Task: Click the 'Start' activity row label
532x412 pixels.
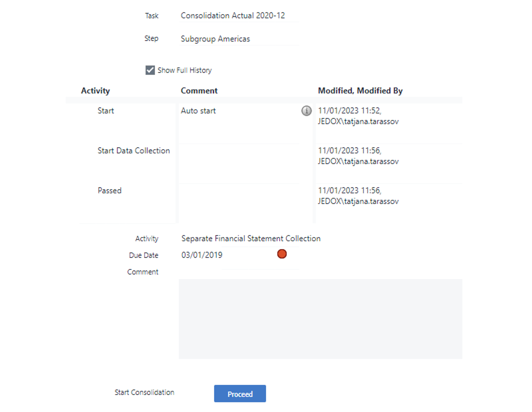Action: click(106, 111)
